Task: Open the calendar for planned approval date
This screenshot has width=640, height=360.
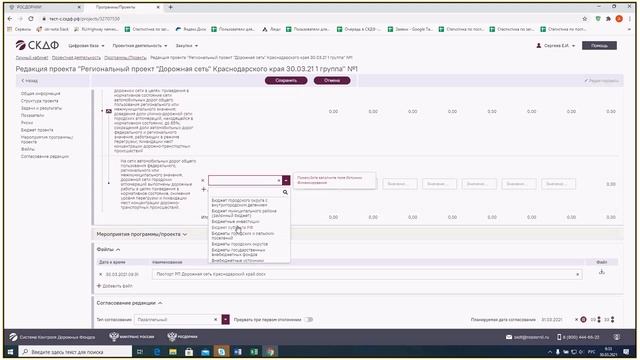Action: click(x=584, y=320)
